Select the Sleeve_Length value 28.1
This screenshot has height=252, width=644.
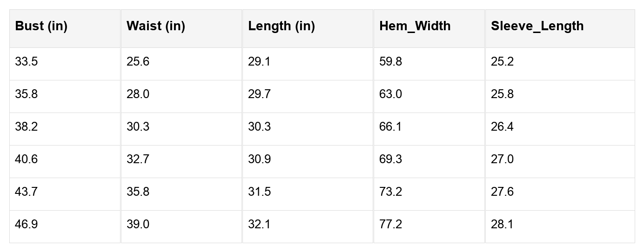tap(502, 225)
